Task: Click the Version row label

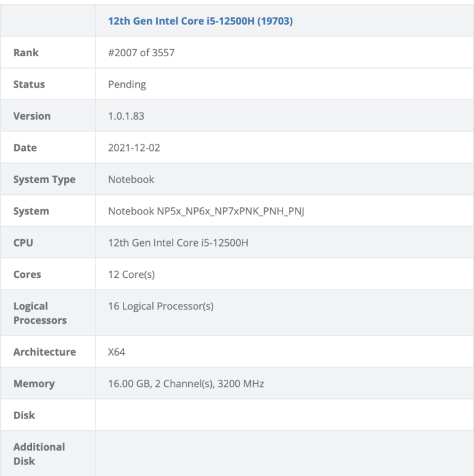Action: pyautogui.click(x=32, y=116)
